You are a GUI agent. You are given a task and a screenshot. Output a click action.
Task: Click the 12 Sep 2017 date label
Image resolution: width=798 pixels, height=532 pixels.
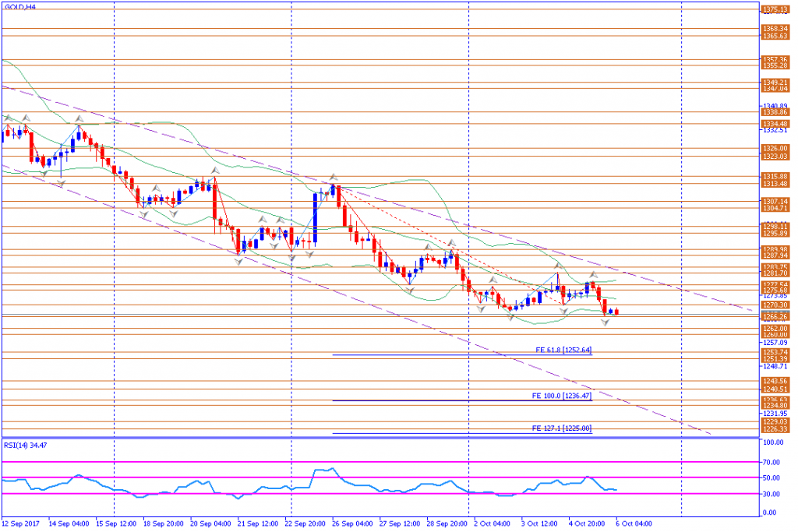[x=21, y=524]
